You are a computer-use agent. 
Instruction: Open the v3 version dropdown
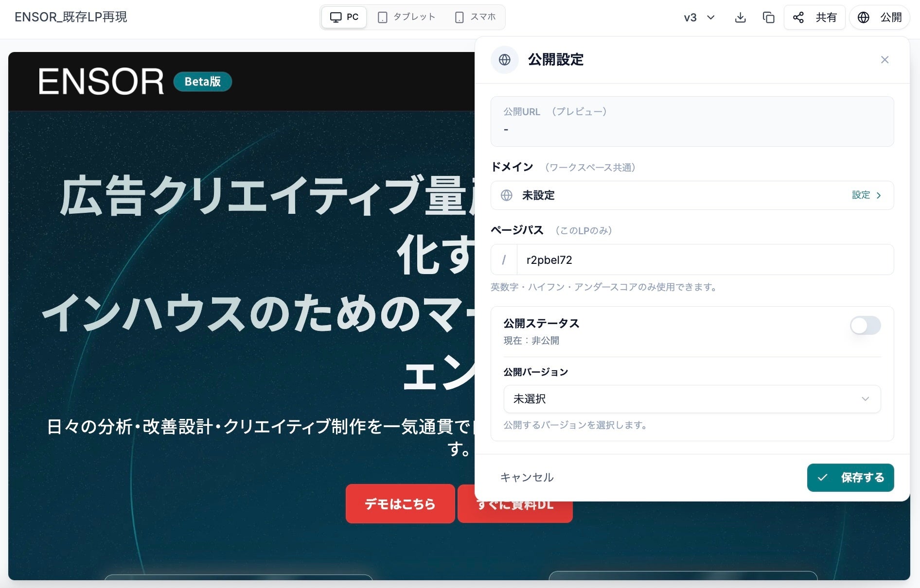point(699,17)
